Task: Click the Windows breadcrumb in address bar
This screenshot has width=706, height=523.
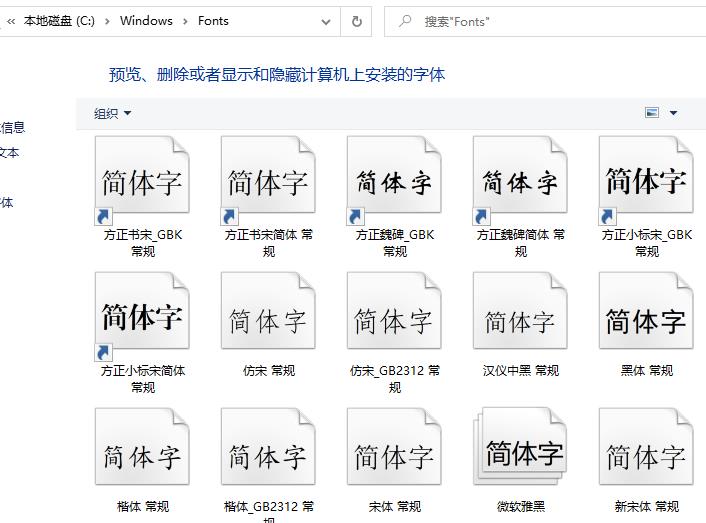Action: tap(146, 21)
